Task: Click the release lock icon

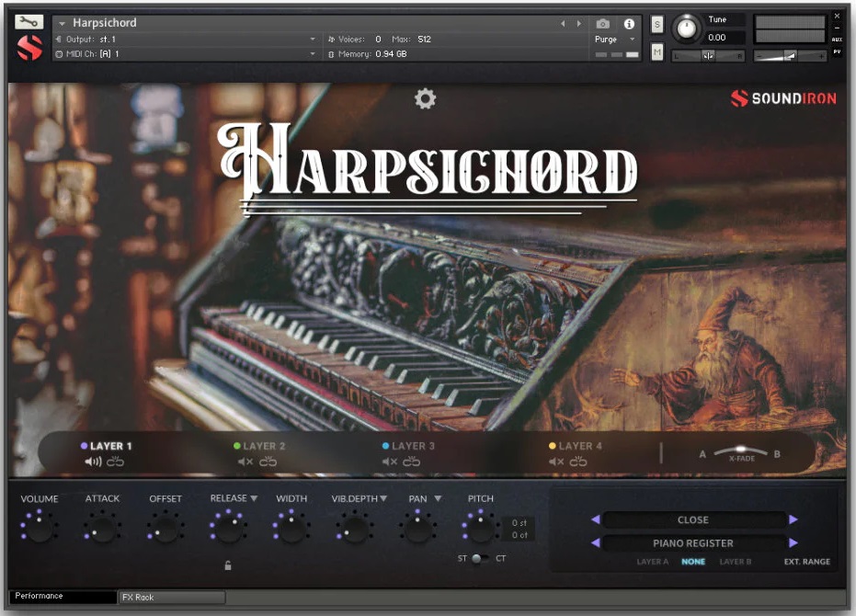Action: (228, 565)
